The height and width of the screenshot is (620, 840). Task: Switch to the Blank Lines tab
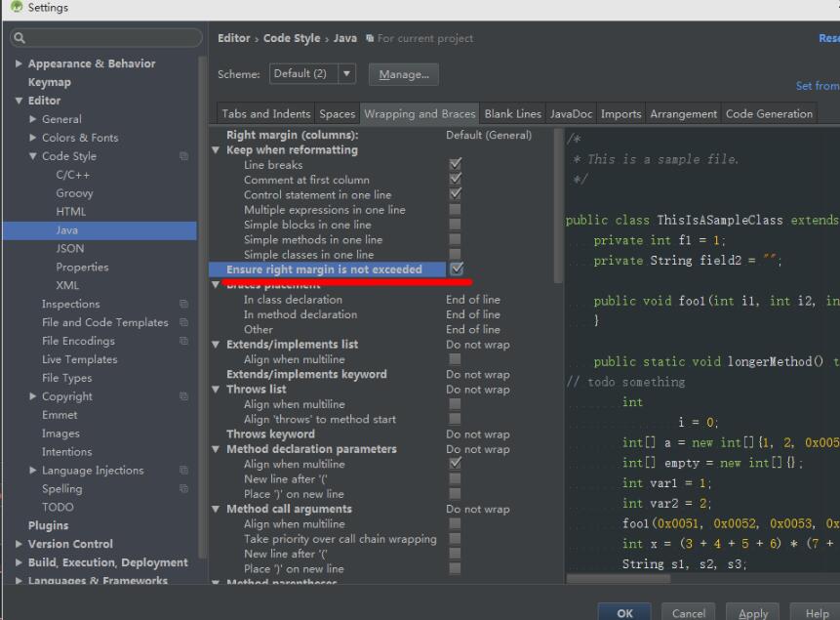pos(512,113)
